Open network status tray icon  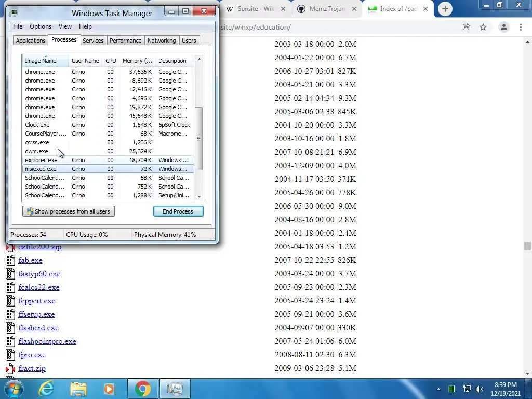coord(467,389)
